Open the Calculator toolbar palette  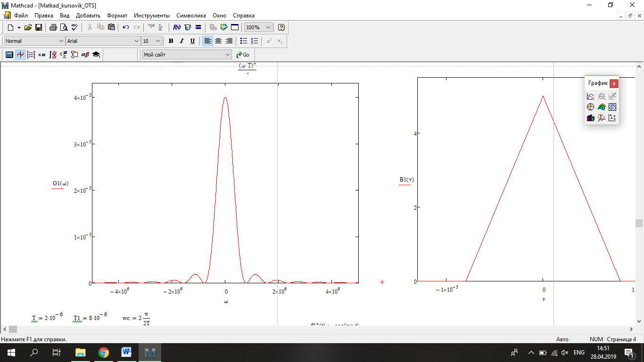pos(9,55)
